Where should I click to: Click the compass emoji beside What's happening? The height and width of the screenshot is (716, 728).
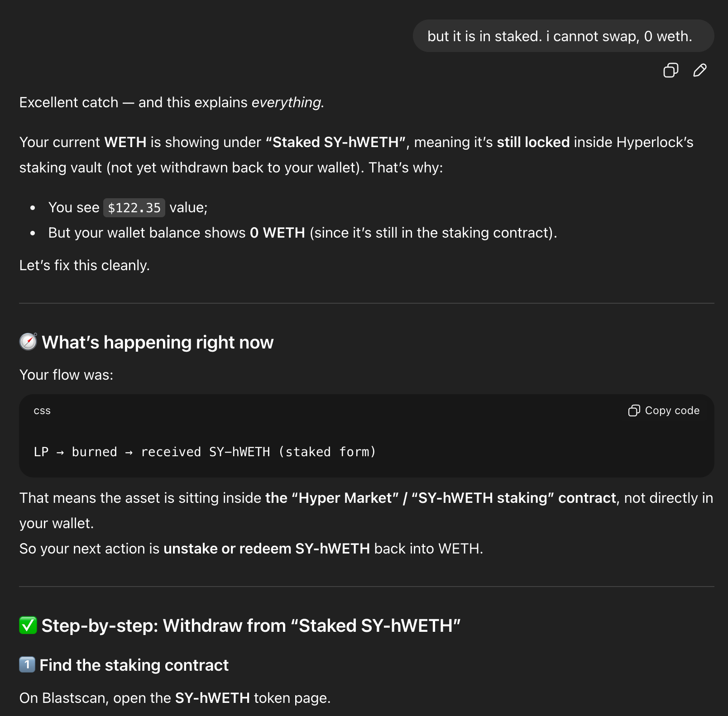28,342
